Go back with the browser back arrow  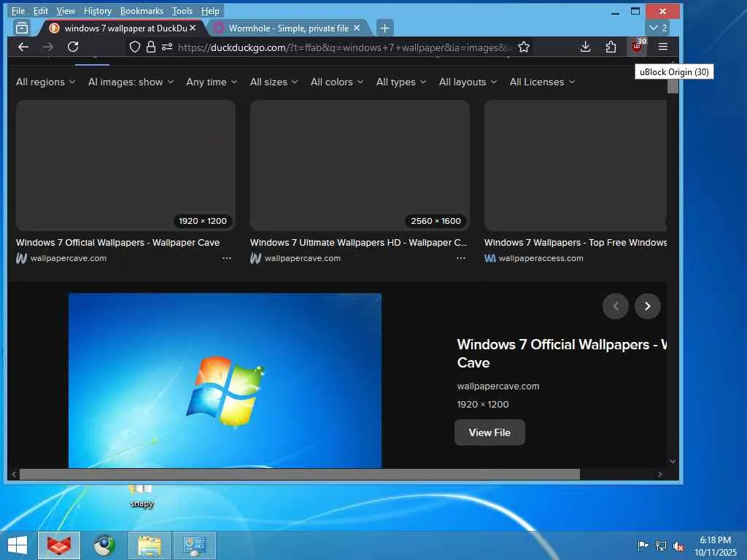[23, 47]
